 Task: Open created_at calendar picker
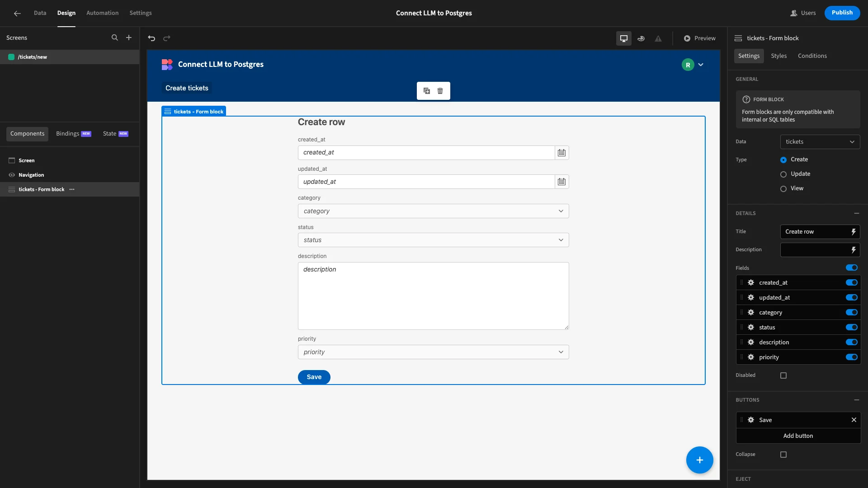pyautogui.click(x=561, y=153)
